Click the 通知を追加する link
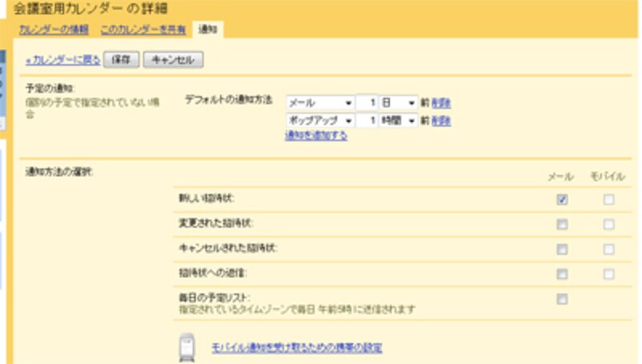The width and height of the screenshot is (642, 364). [316, 135]
